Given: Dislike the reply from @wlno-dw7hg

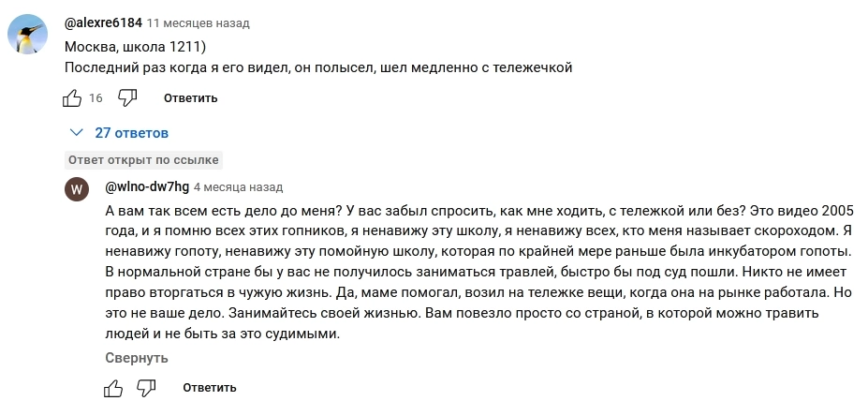Looking at the screenshot, I should tap(147, 387).
